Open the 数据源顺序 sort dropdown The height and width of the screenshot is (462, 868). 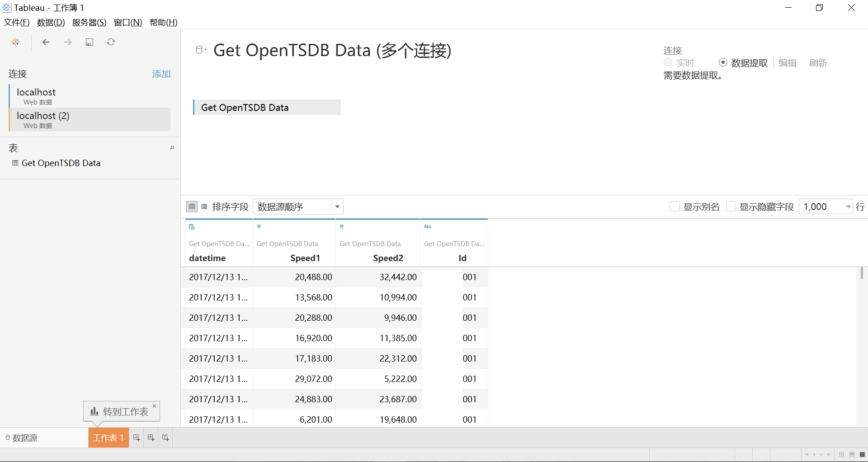[298, 207]
